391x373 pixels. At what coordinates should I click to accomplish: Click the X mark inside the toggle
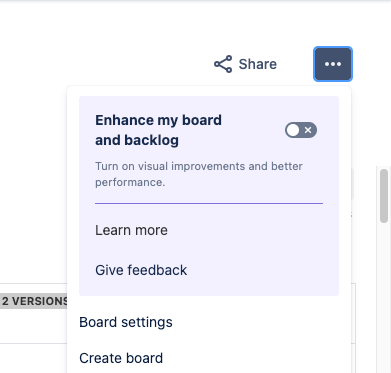(x=308, y=130)
